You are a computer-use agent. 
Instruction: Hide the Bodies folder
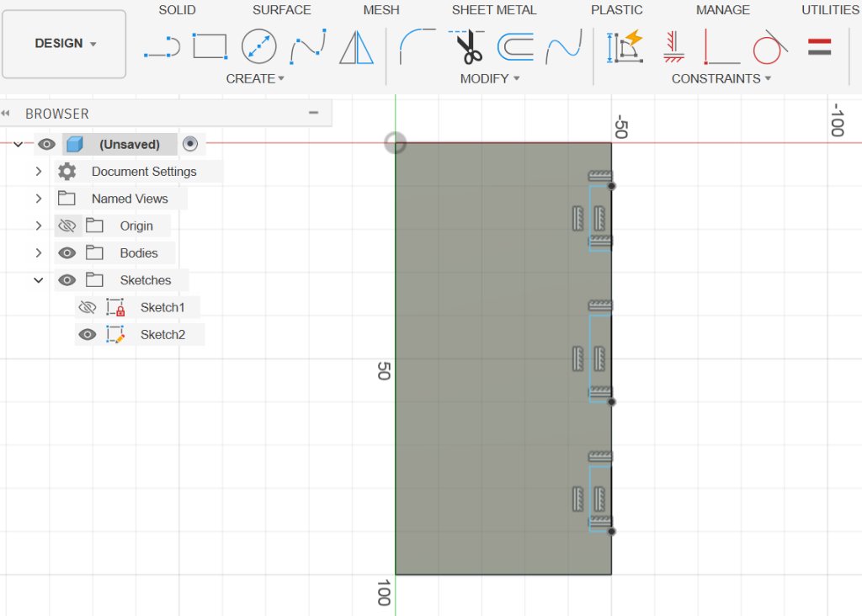(67, 252)
